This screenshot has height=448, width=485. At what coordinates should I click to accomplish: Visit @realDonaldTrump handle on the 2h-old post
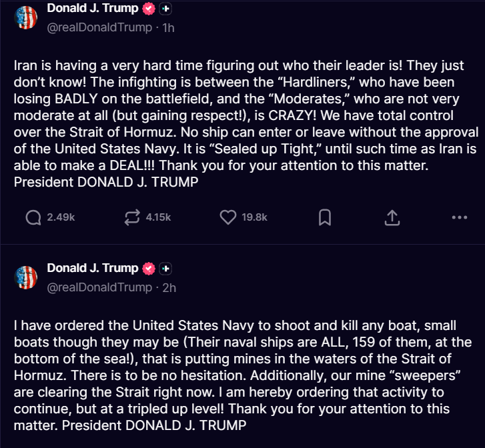(x=99, y=287)
